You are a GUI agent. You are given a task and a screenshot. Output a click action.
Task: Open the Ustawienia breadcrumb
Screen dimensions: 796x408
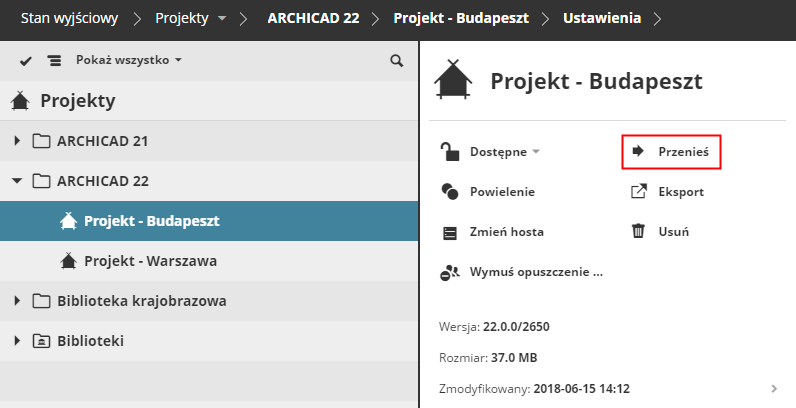[602, 18]
